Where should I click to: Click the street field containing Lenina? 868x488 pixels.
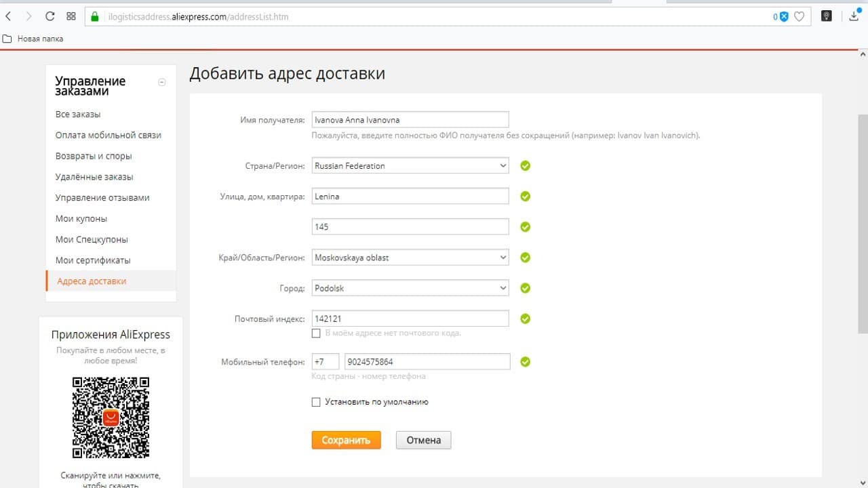[410, 197]
